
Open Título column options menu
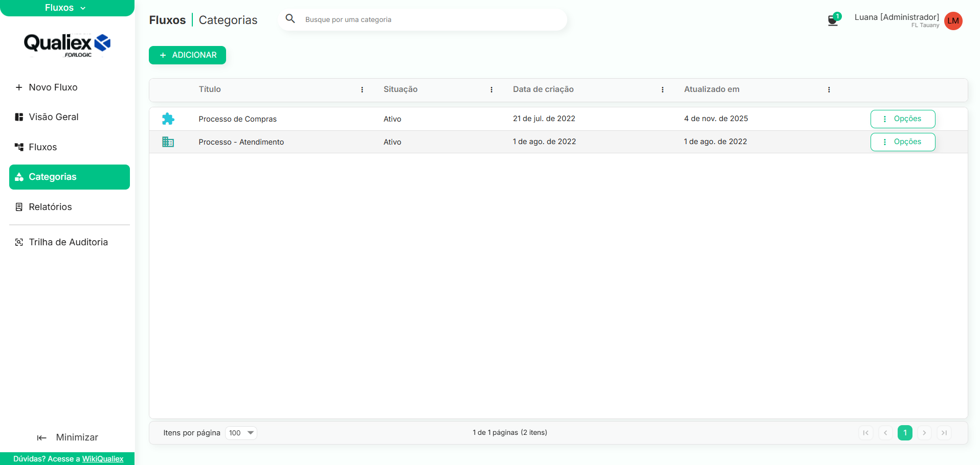point(362,90)
